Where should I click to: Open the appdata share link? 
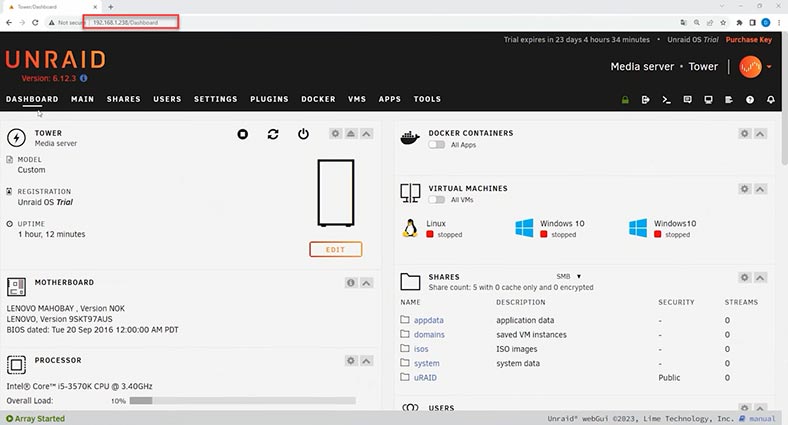point(429,320)
